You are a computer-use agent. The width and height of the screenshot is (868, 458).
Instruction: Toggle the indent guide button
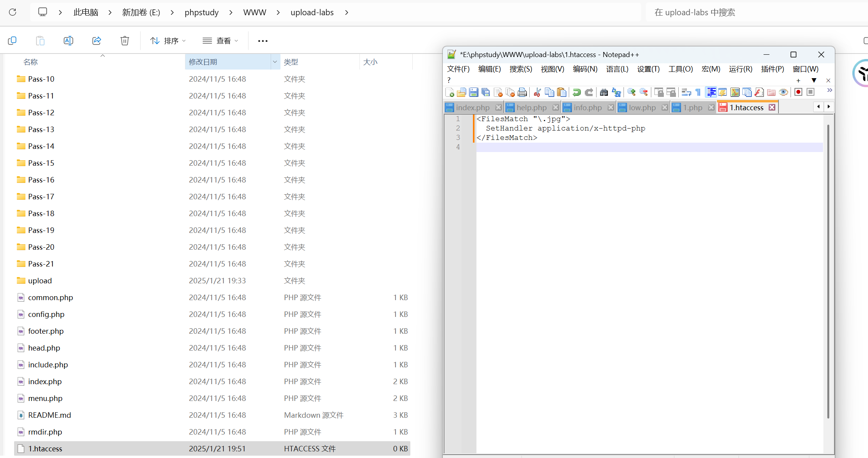click(x=711, y=92)
